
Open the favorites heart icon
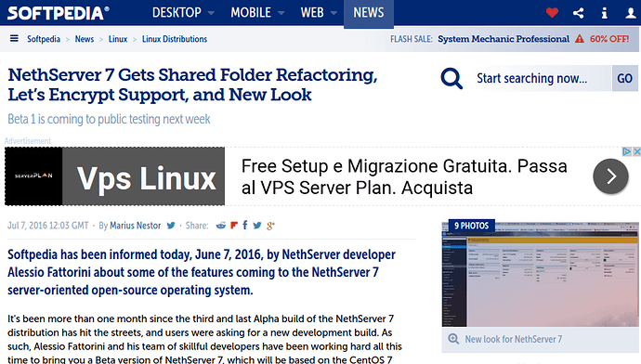tap(552, 13)
